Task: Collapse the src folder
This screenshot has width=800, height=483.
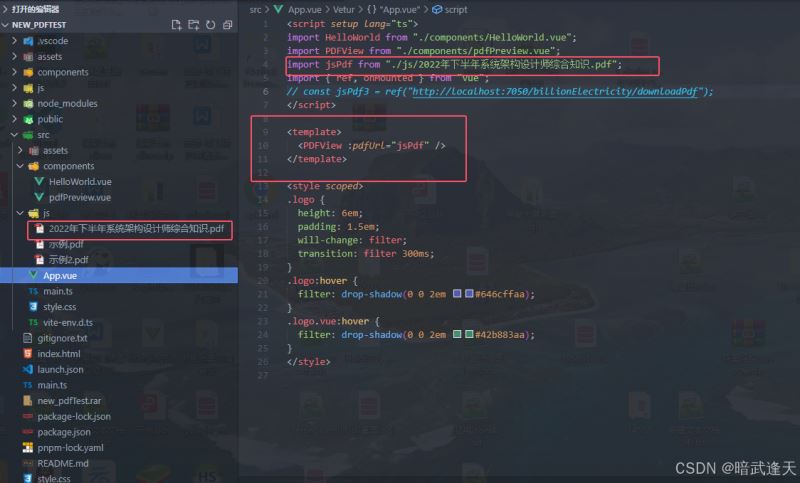Action: [15, 135]
